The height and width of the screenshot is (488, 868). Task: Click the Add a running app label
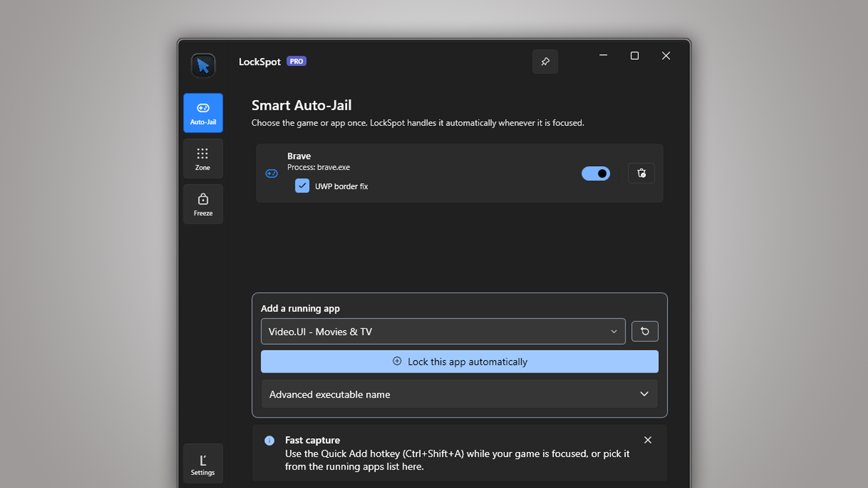pos(300,309)
